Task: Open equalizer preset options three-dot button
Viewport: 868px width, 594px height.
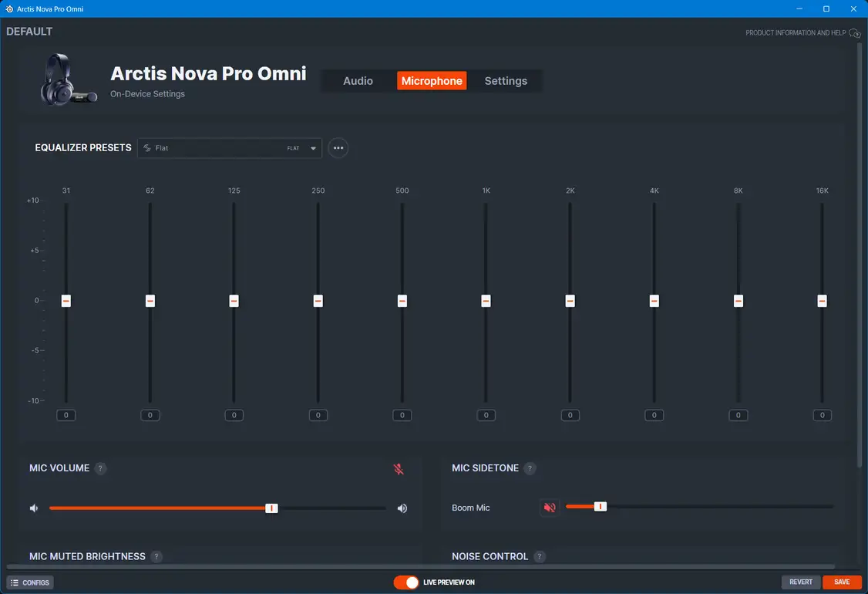Action: (x=338, y=148)
